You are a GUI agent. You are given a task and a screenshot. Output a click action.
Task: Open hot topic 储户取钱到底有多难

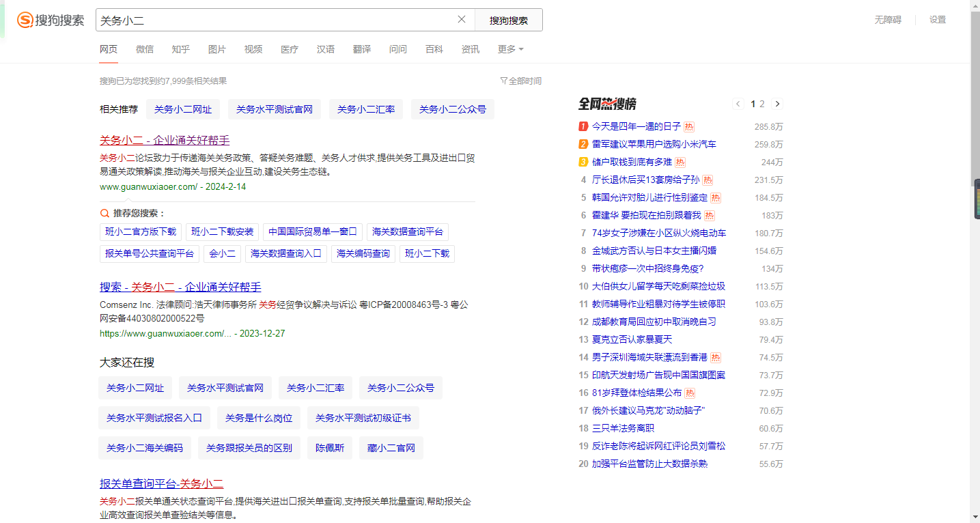point(632,162)
